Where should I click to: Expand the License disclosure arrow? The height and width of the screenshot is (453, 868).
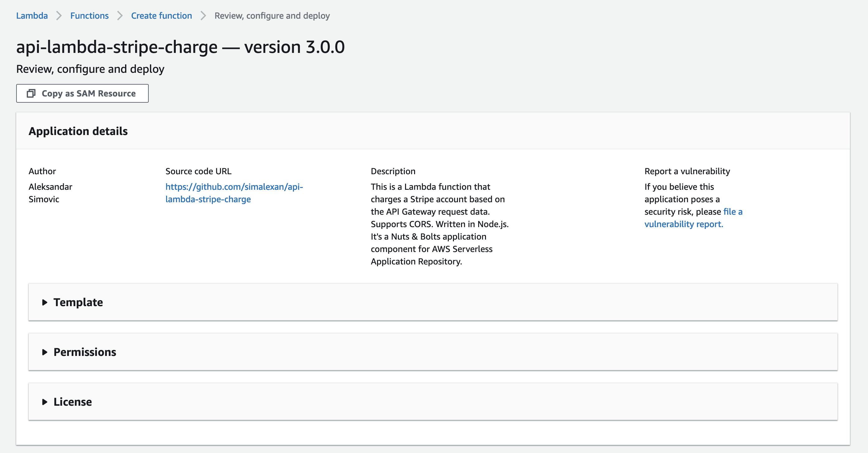44,402
